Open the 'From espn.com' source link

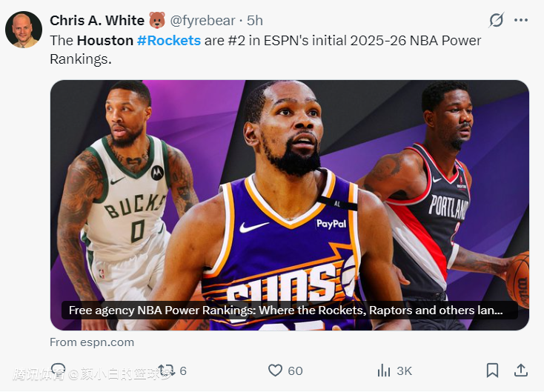coord(92,342)
